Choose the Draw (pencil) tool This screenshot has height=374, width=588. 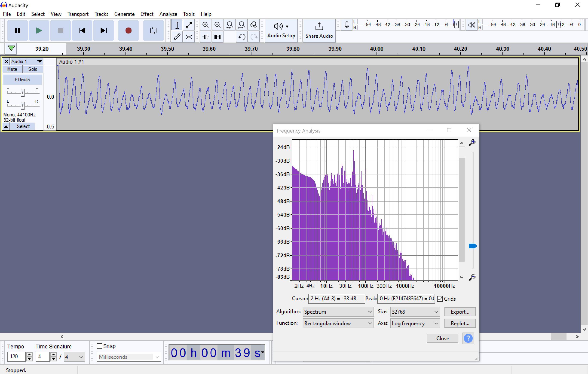pos(177,37)
